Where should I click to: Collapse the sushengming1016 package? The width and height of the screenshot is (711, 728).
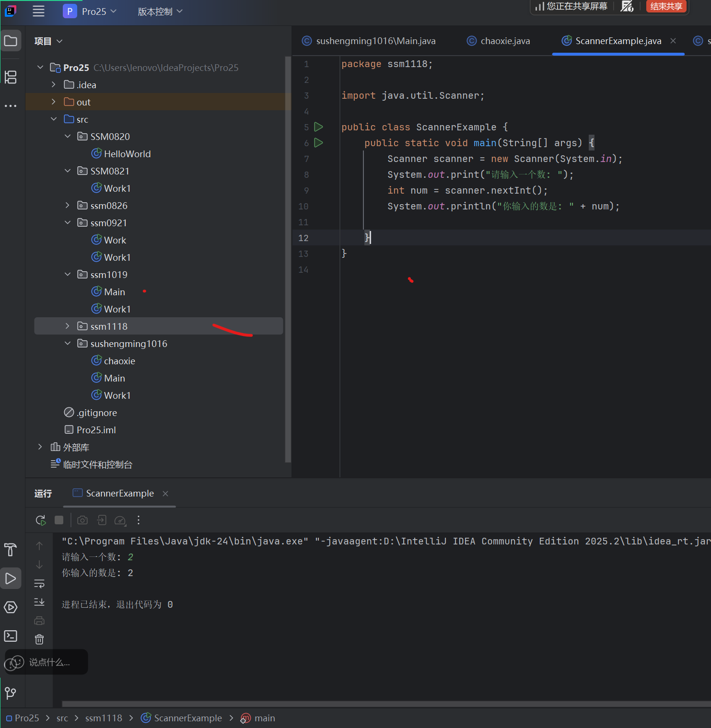tap(67, 343)
